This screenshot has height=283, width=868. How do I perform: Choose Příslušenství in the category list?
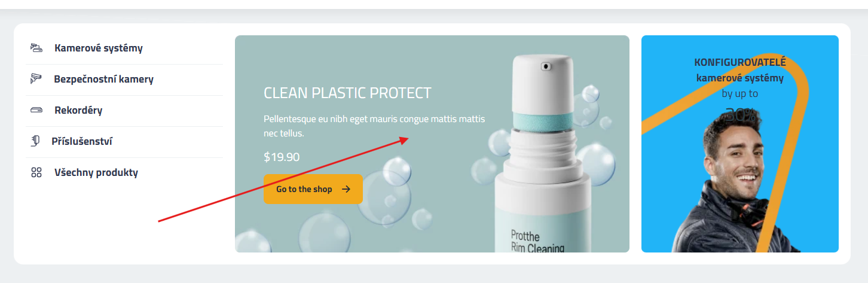pyautogui.click(x=82, y=141)
